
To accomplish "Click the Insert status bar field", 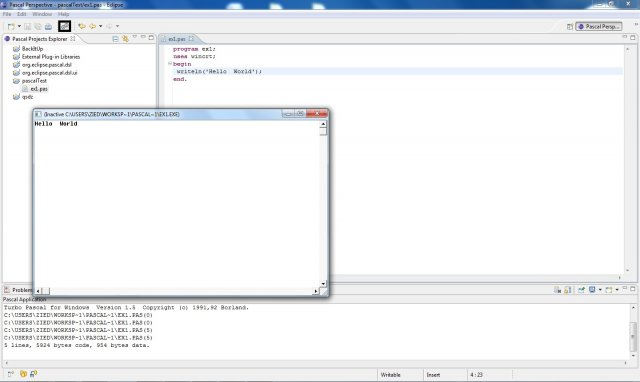I will coord(433,375).
